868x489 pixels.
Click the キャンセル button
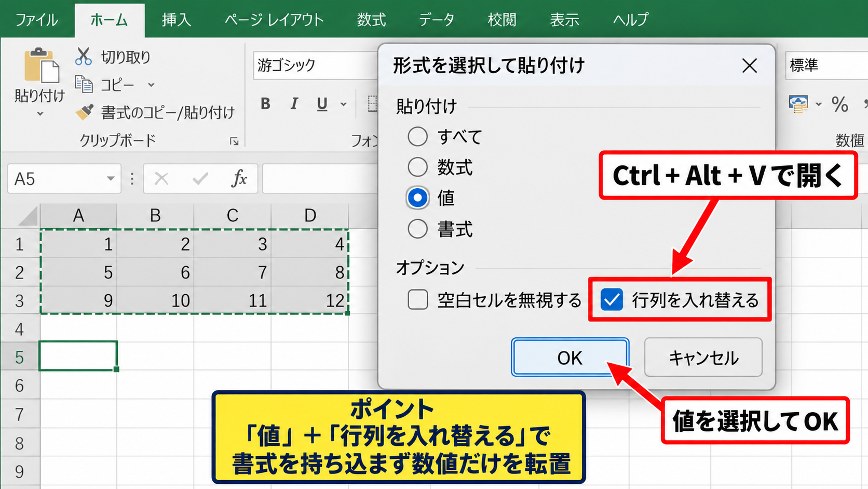(x=703, y=357)
